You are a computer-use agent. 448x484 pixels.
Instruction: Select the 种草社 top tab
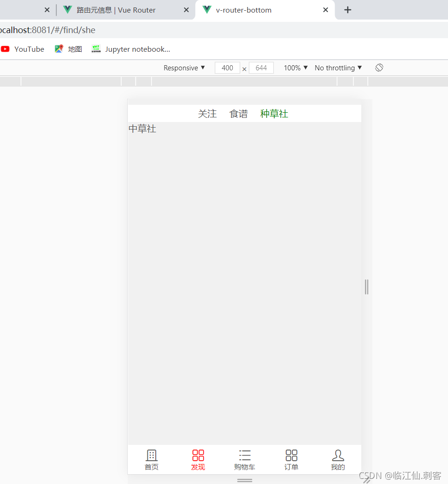pyautogui.click(x=274, y=114)
